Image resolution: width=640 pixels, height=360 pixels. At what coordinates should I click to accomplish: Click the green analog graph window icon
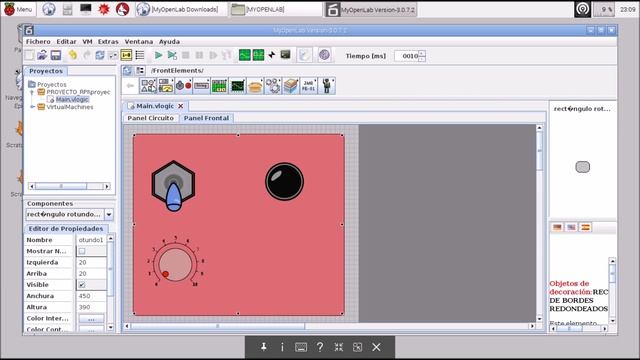tap(244, 55)
